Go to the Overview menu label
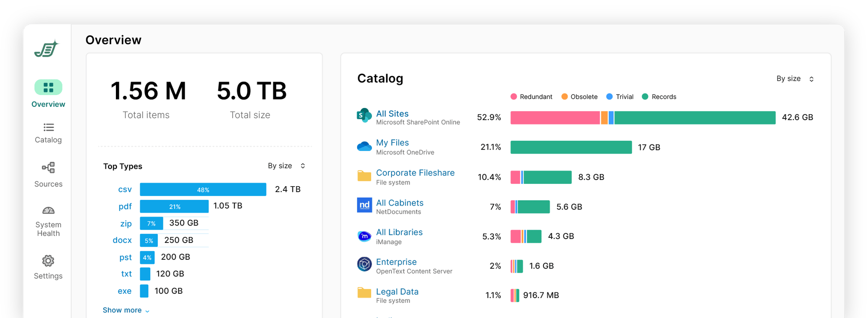868x318 pixels. [x=48, y=104]
